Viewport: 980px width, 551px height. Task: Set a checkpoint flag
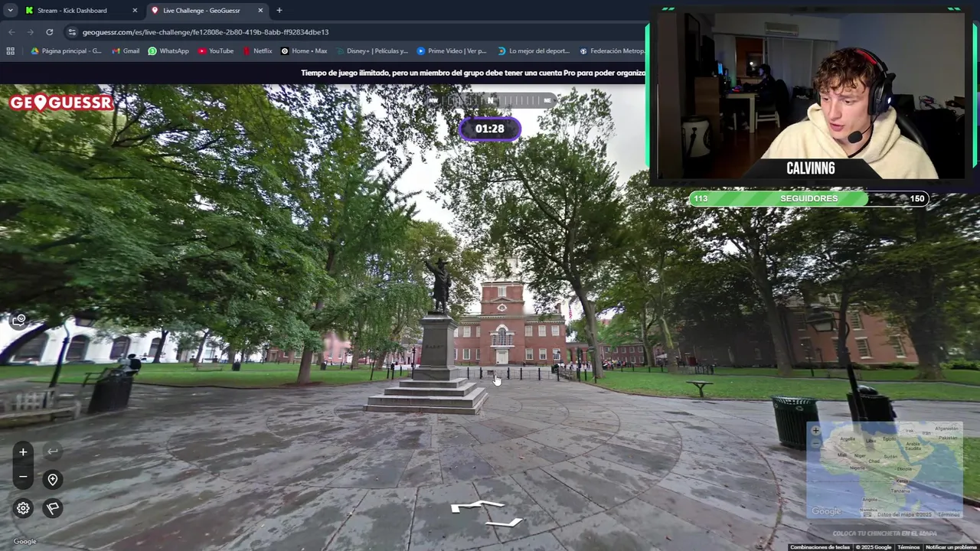click(x=52, y=508)
